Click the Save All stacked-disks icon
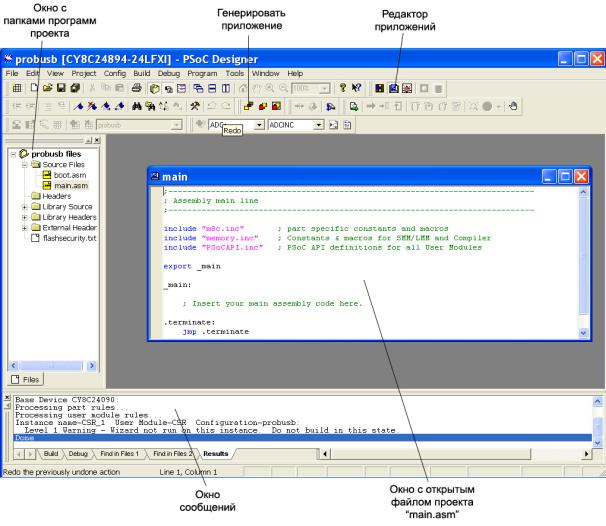This screenshot has height=526, width=606. point(75,88)
